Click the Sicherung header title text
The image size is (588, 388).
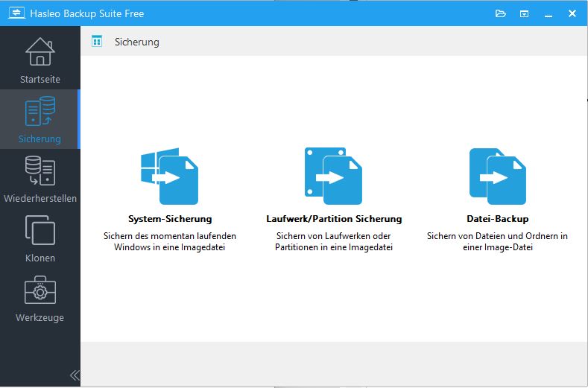(137, 42)
